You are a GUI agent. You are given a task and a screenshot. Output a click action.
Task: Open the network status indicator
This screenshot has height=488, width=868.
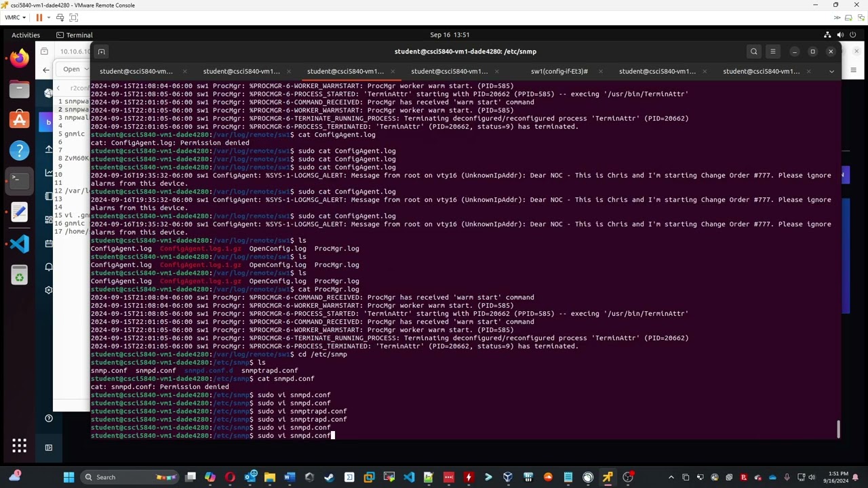pyautogui.click(x=827, y=35)
